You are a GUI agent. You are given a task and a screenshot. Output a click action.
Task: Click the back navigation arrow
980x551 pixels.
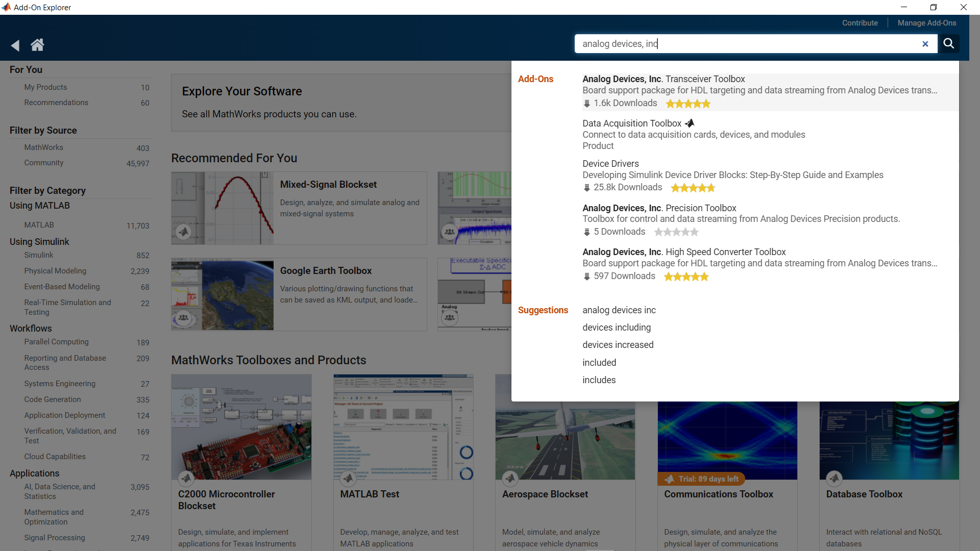[x=15, y=45]
